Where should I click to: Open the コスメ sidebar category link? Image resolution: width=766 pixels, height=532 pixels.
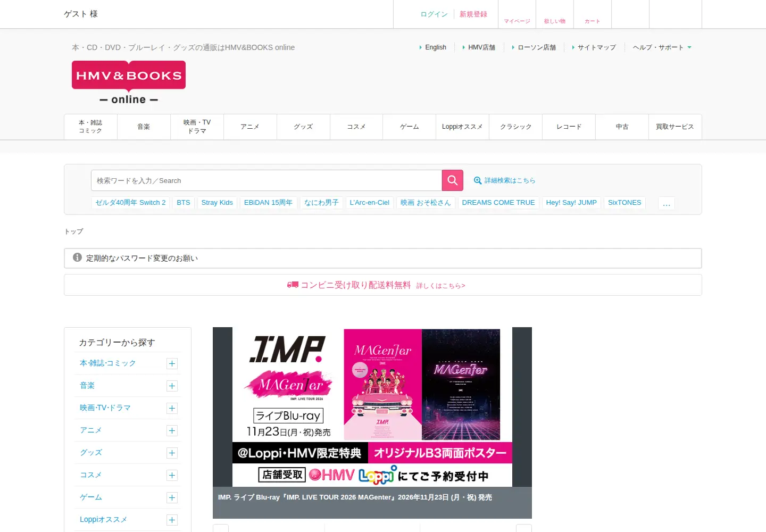point(90,475)
